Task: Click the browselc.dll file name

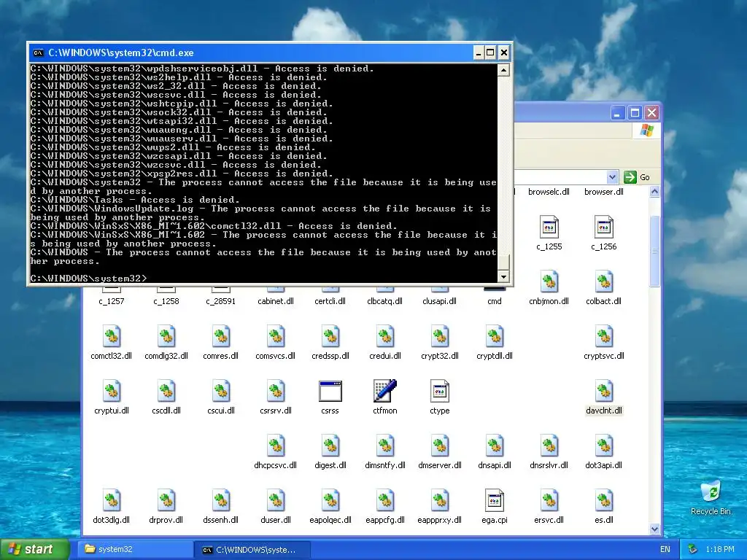Action: click(x=549, y=192)
